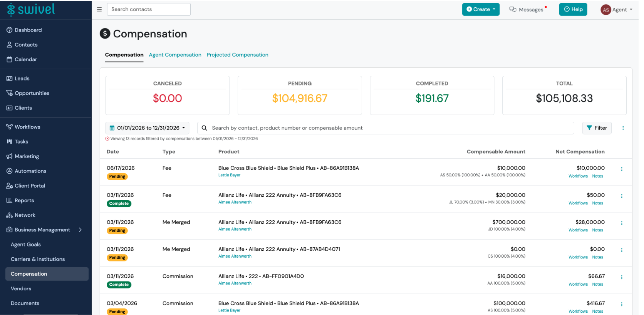Open Agent Goals submenu item
The width and height of the screenshot is (644, 315).
(26, 245)
